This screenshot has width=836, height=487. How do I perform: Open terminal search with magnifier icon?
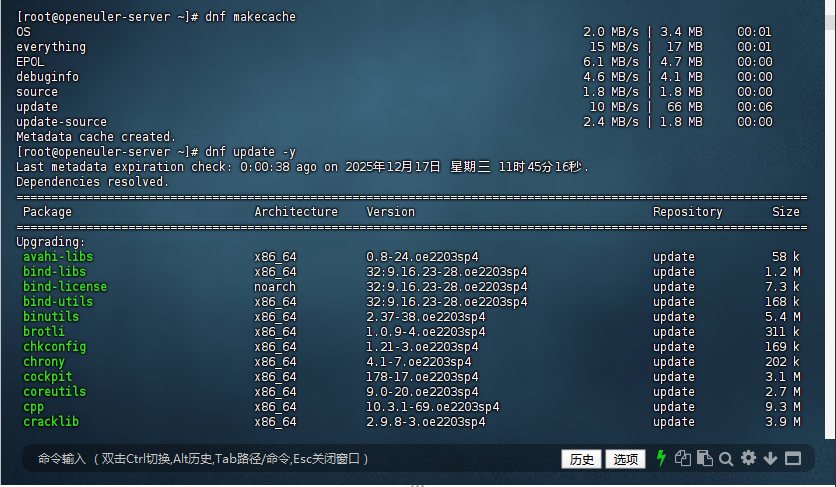[x=726, y=459]
